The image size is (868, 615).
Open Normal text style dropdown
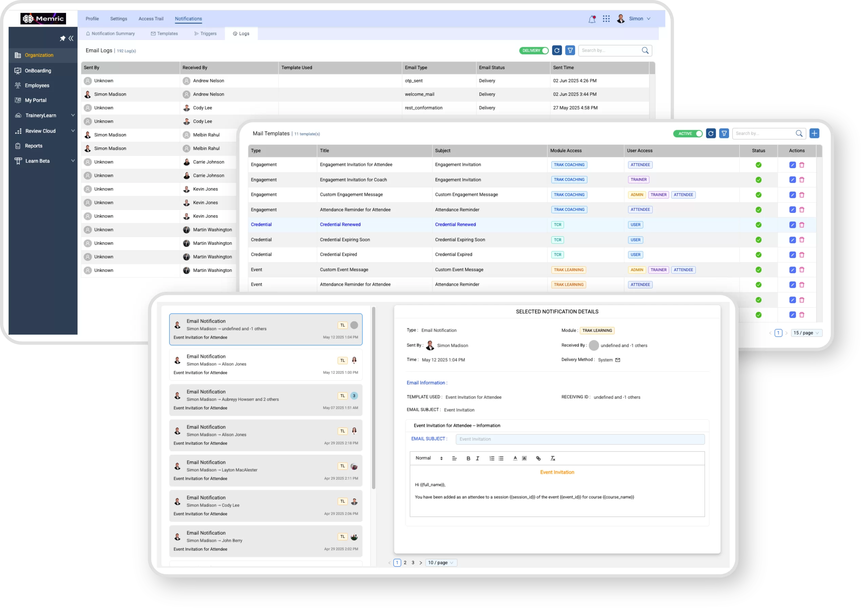click(429, 458)
